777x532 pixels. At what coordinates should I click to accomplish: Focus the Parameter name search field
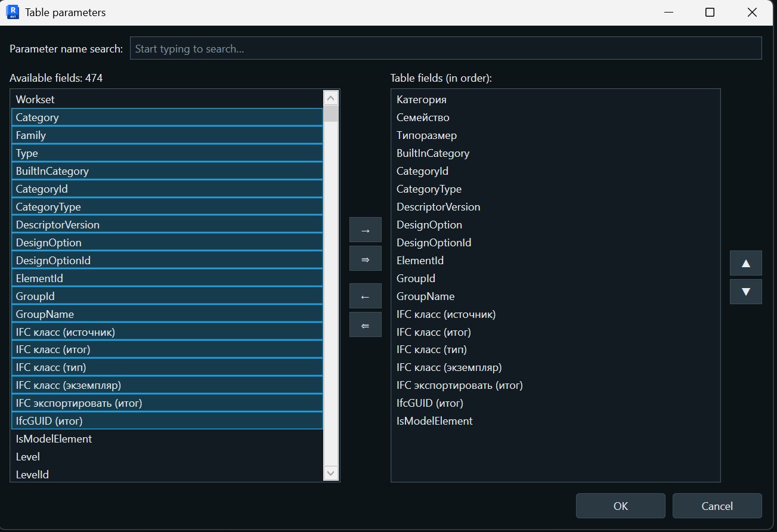[445, 48]
